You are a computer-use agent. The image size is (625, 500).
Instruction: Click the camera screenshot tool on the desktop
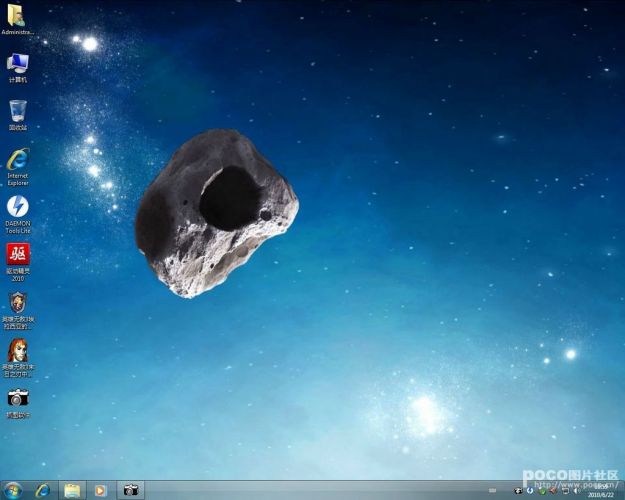pos(17,398)
